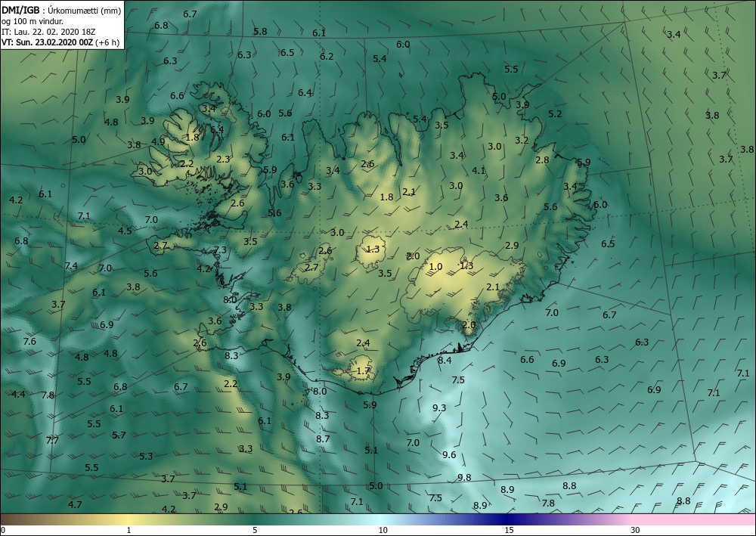Click the colour scale label 30

636,531
